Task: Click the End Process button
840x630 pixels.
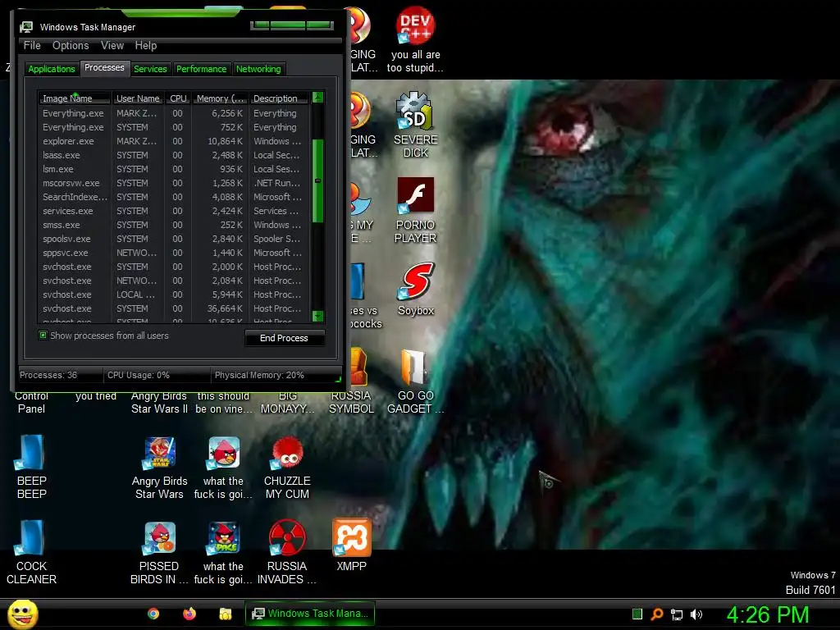Action: (284, 338)
